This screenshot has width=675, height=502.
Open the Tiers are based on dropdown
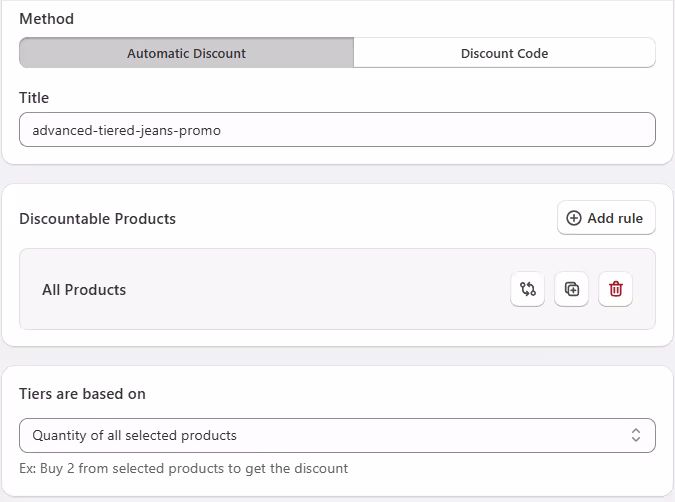tap(337, 435)
